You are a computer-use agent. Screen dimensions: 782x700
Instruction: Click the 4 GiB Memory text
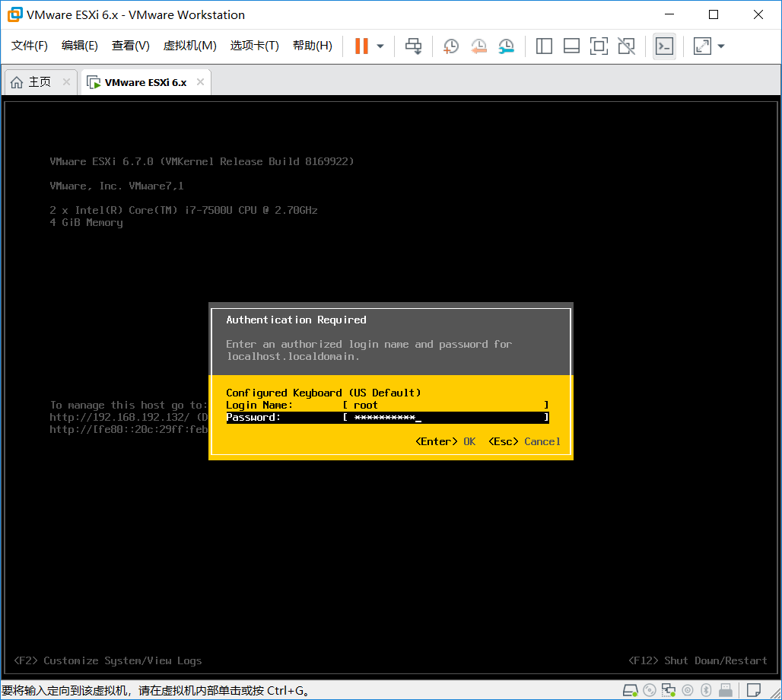tap(86, 222)
